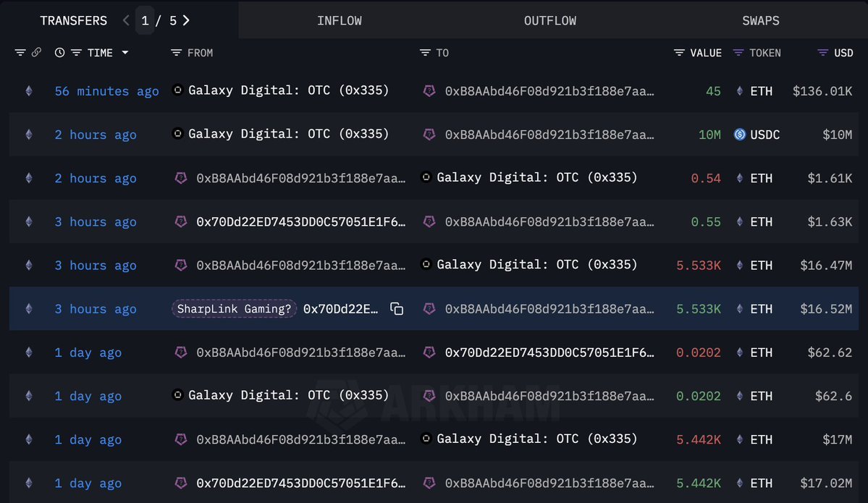The width and height of the screenshot is (868, 503).
Task: Switch to the SWAPS tab
Action: 760,20
